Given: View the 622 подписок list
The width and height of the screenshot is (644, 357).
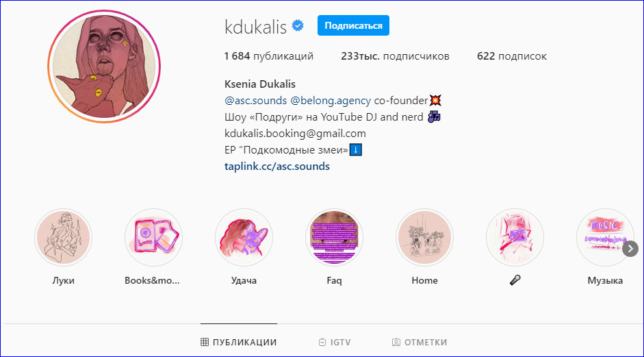Looking at the screenshot, I should click(x=512, y=56).
